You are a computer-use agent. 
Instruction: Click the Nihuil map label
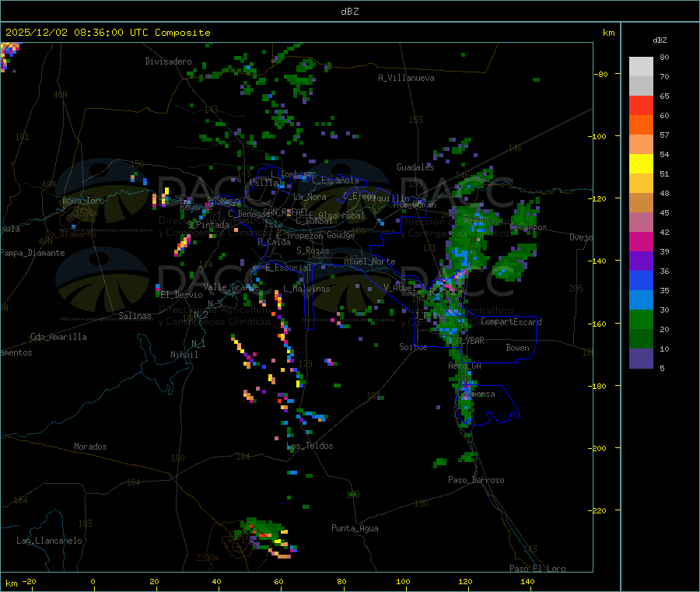click(184, 355)
